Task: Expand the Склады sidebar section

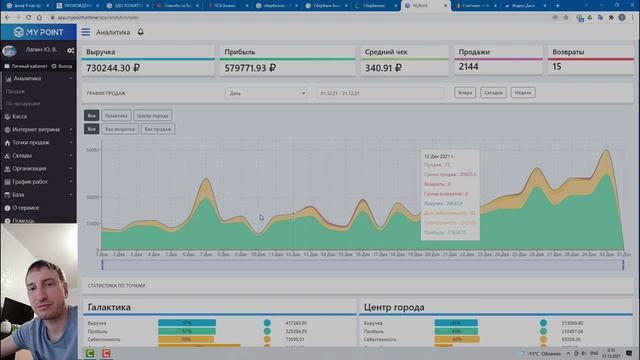Action: (38, 156)
